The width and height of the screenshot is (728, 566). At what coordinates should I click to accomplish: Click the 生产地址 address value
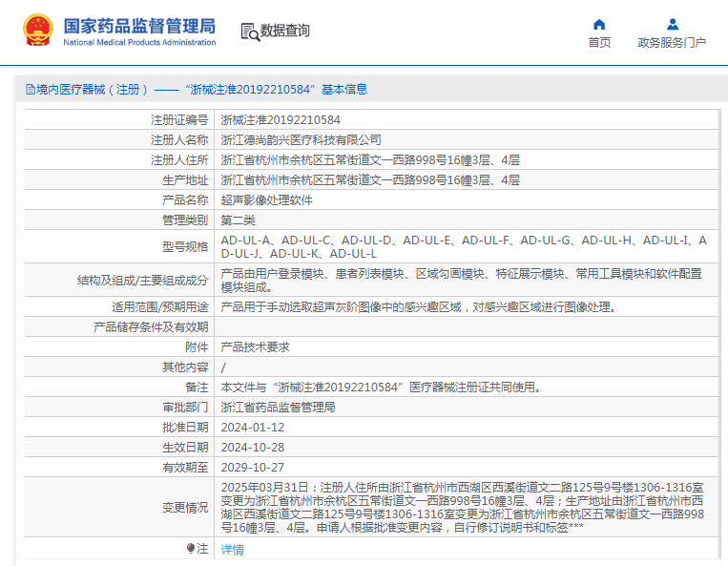[370, 180]
